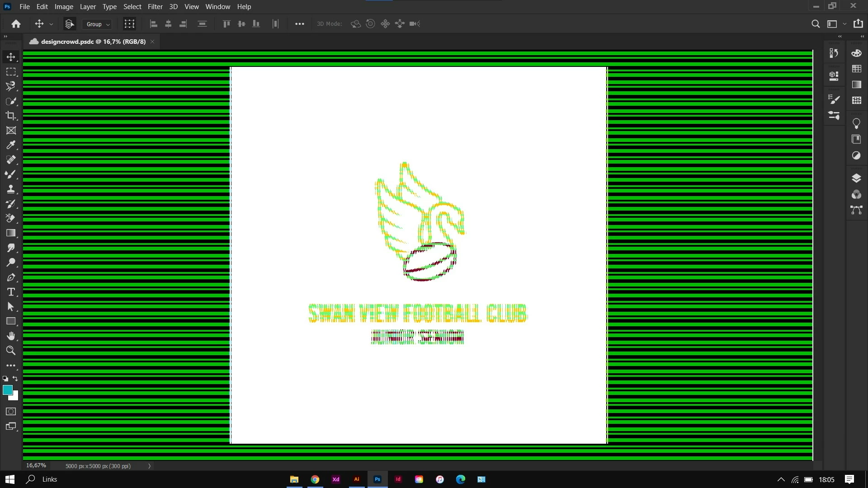Select the Rectangular Marquee tool

click(x=11, y=72)
